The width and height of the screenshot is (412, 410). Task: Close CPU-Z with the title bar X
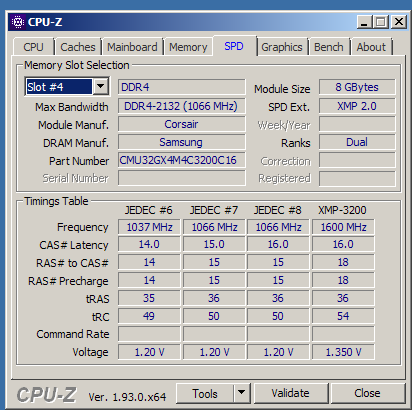(x=399, y=22)
